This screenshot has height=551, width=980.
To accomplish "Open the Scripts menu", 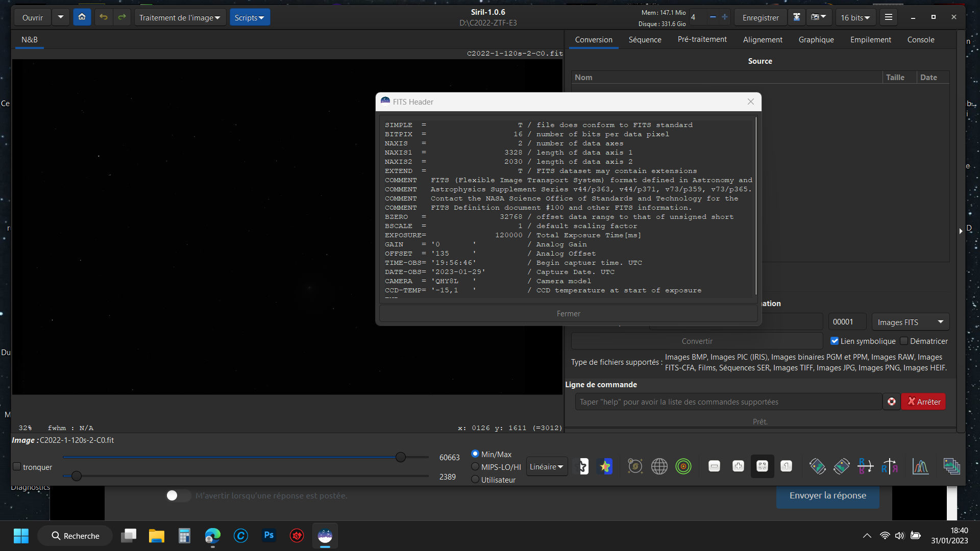I will click(x=249, y=17).
